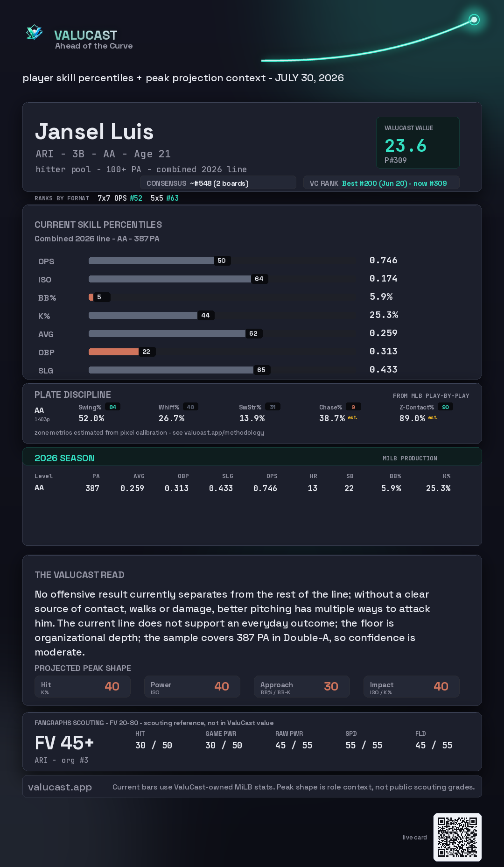Image resolution: width=504 pixels, height=867 pixels.
Task: Click the 7x7 OPS #52 rank
Action: pyautogui.click(x=120, y=198)
